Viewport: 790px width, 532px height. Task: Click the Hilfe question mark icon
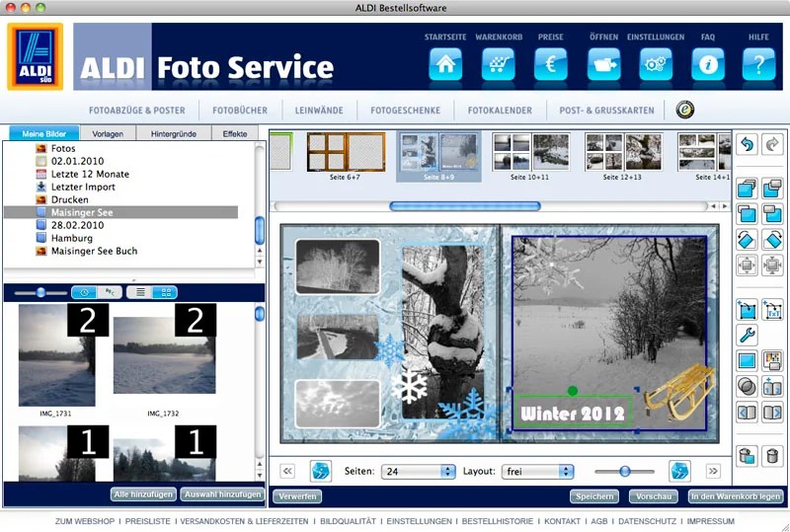tap(758, 64)
